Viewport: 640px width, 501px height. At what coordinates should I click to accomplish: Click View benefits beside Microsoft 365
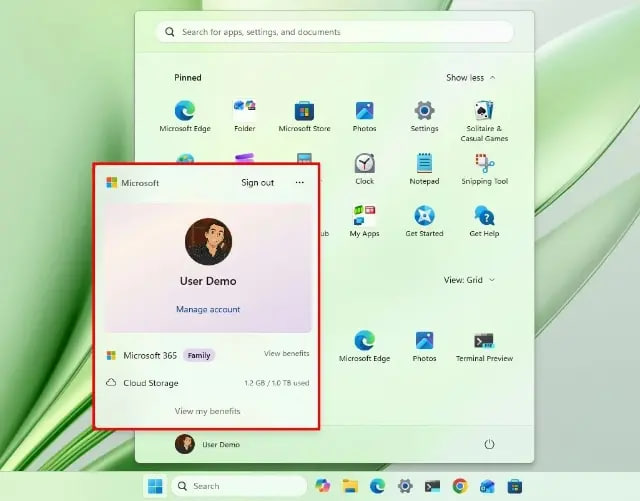click(x=286, y=354)
